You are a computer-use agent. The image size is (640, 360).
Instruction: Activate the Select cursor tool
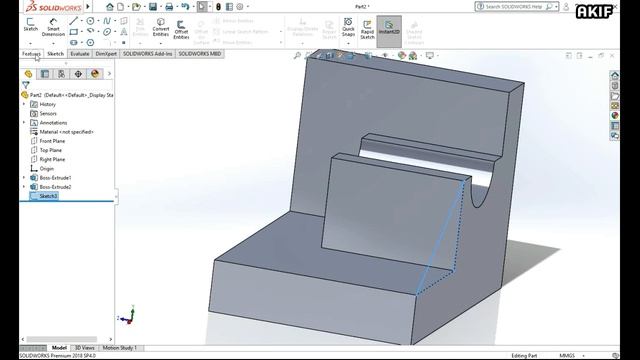pos(202,7)
